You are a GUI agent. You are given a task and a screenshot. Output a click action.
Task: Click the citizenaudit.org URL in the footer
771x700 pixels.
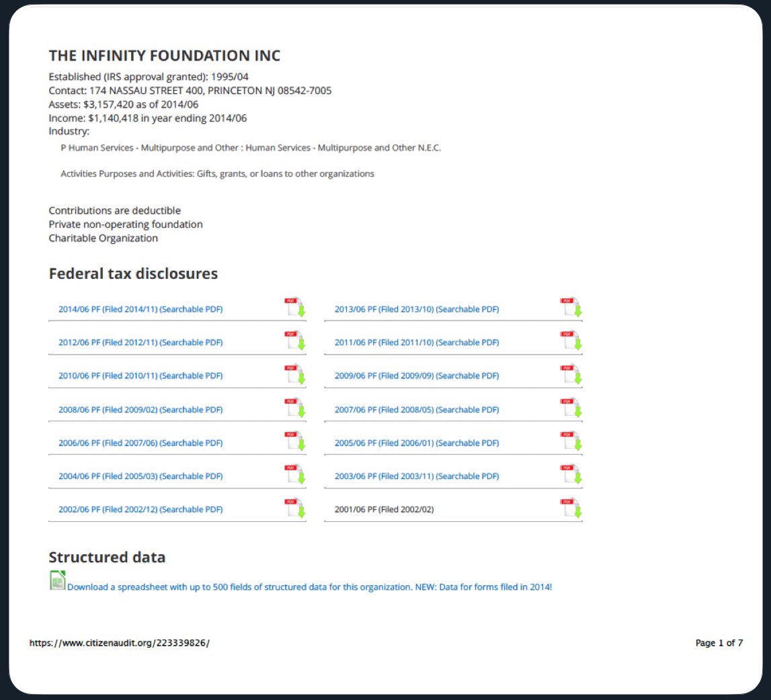tap(120, 643)
